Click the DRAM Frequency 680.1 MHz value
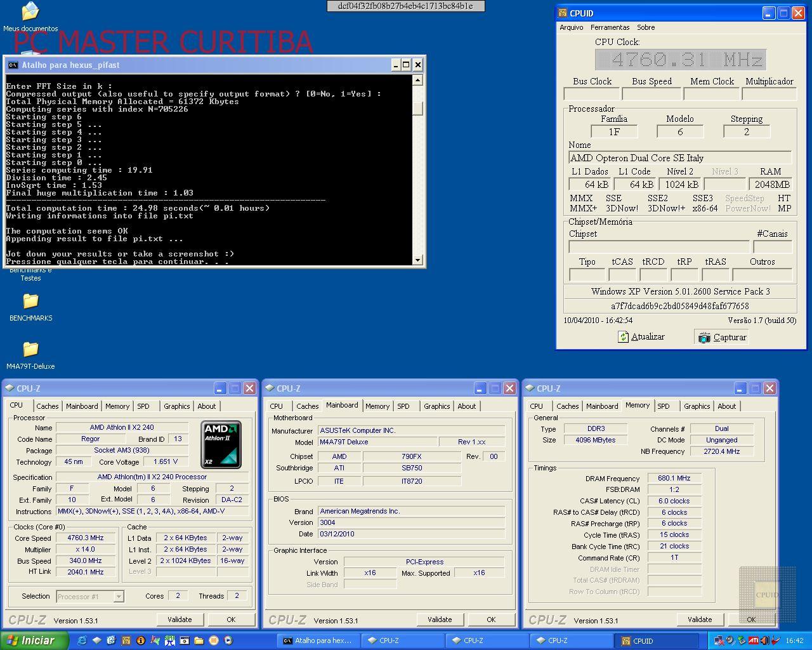 [674, 478]
